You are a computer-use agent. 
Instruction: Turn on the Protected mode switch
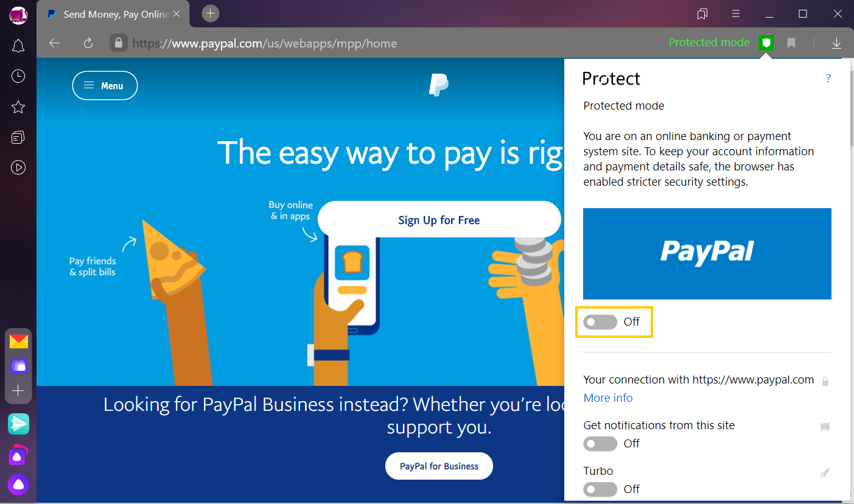coord(600,322)
